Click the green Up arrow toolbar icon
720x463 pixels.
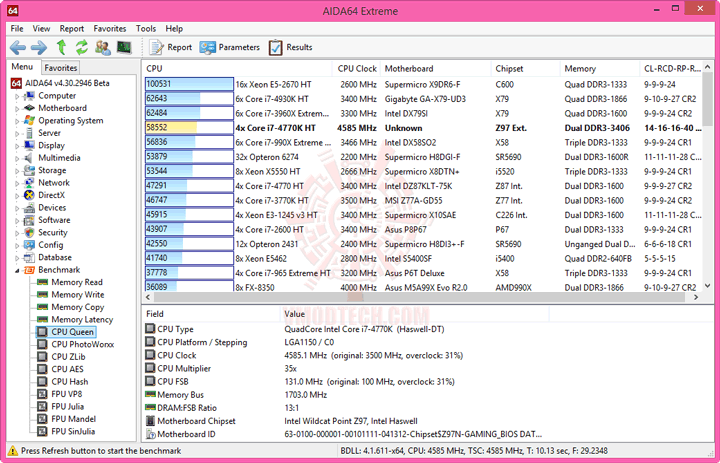pos(61,47)
